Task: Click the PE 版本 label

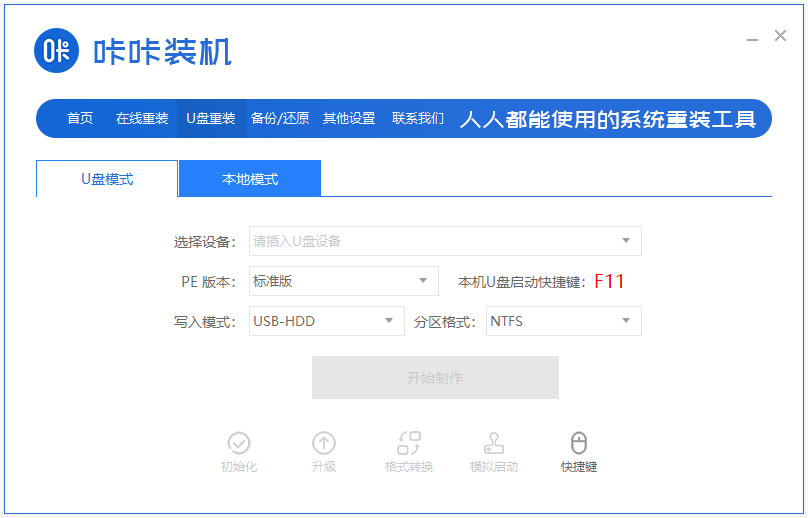Action: 208,282
